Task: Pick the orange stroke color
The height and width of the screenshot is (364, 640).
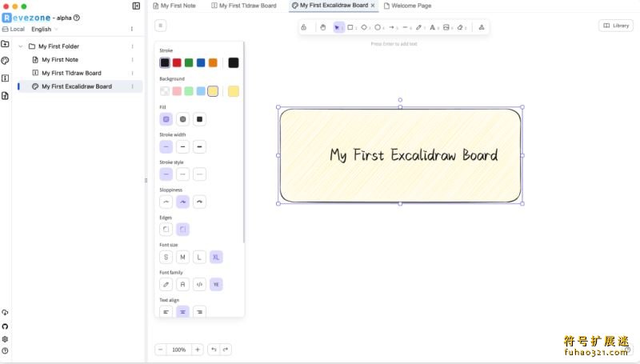Action: [x=213, y=62]
